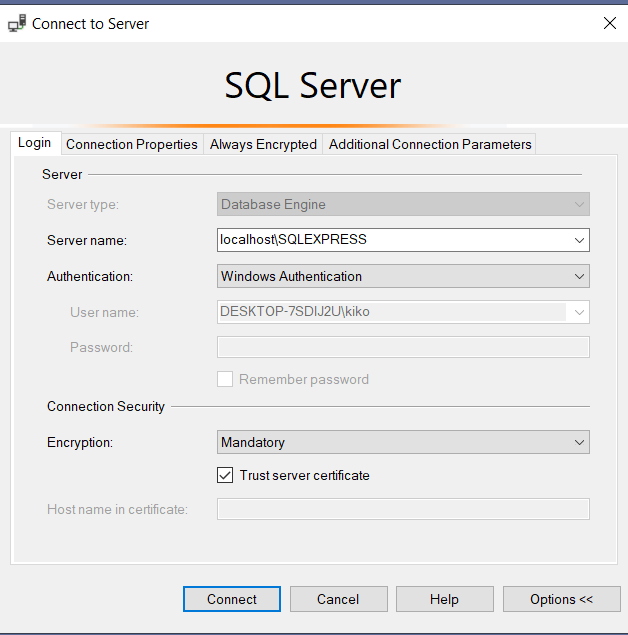
Task: Click the Connection Security heading
Action: tap(106, 406)
